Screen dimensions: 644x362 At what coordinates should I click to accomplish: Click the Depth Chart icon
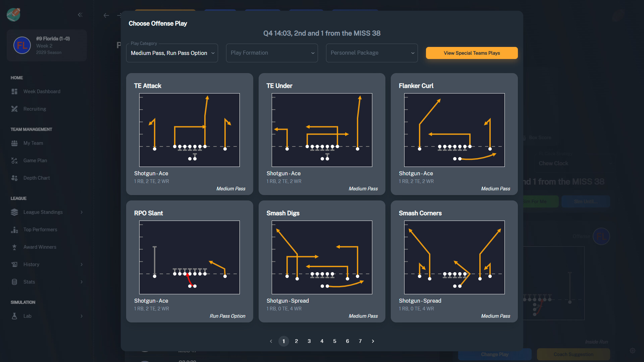[x=15, y=178]
